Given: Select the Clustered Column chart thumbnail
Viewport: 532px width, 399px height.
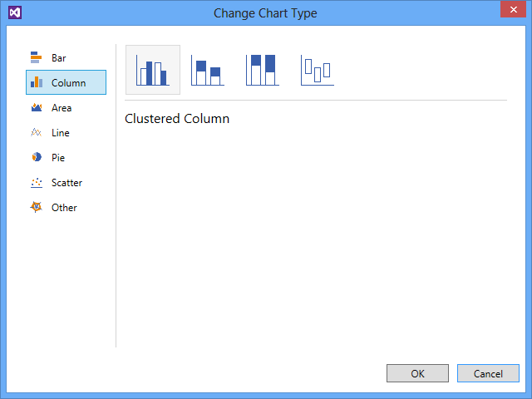Looking at the screenshot, I should [153, 71].
